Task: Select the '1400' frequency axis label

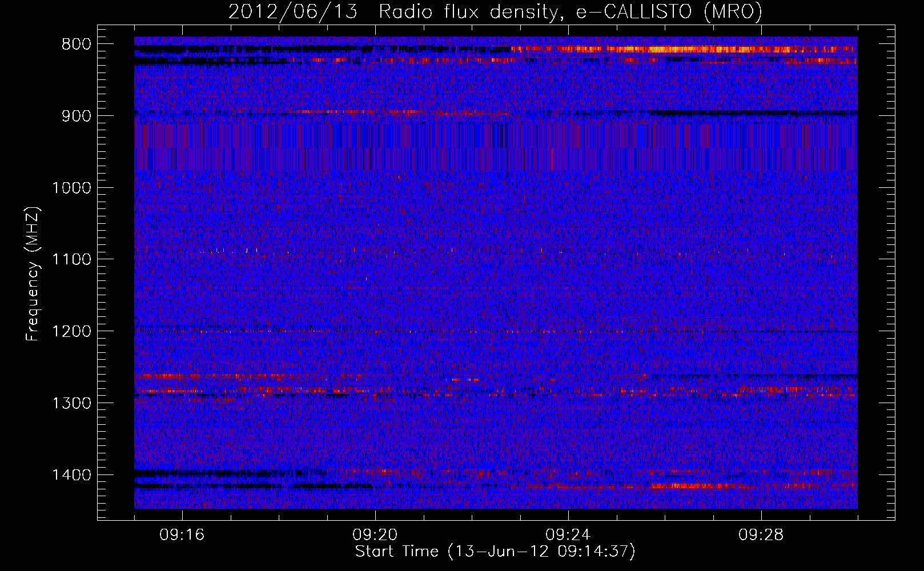Action: [x=72, y=475]
